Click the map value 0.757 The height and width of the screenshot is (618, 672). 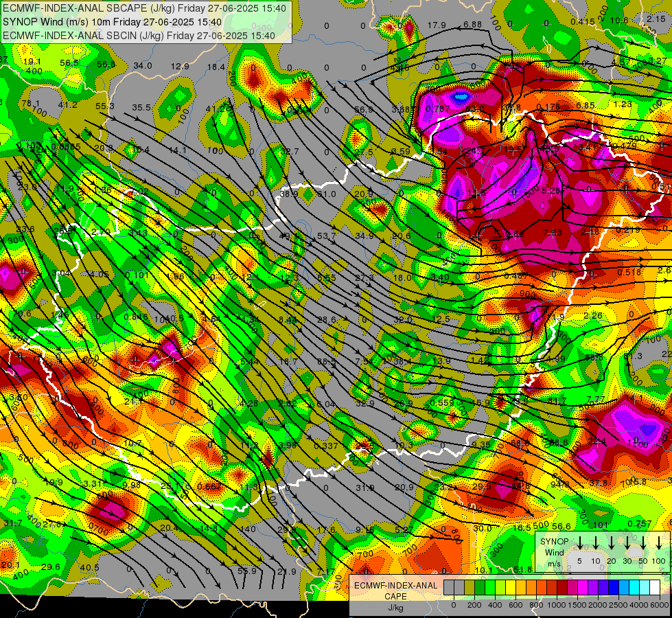click(x=640, y=524)
